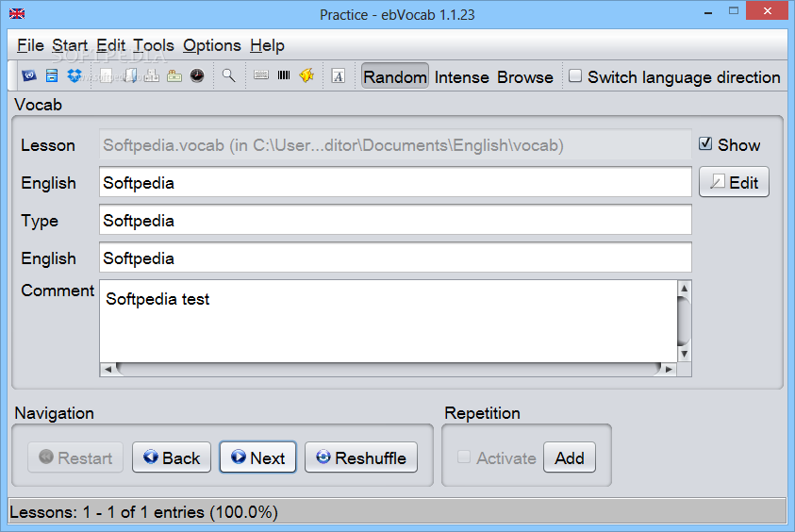Open the Options menu
This screenshot has width=795, height=532.
click(x=212, y=45)
